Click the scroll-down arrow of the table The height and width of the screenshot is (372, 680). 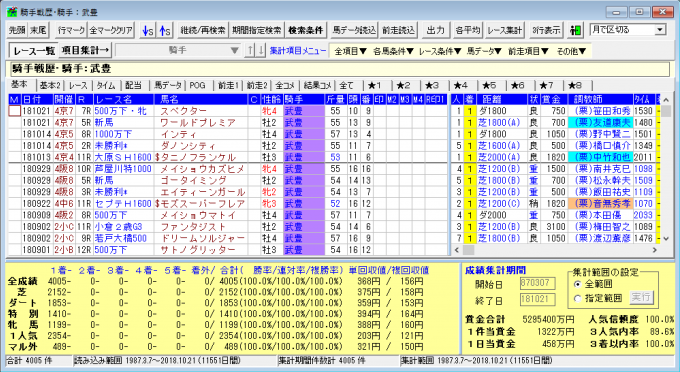[666, 238]
